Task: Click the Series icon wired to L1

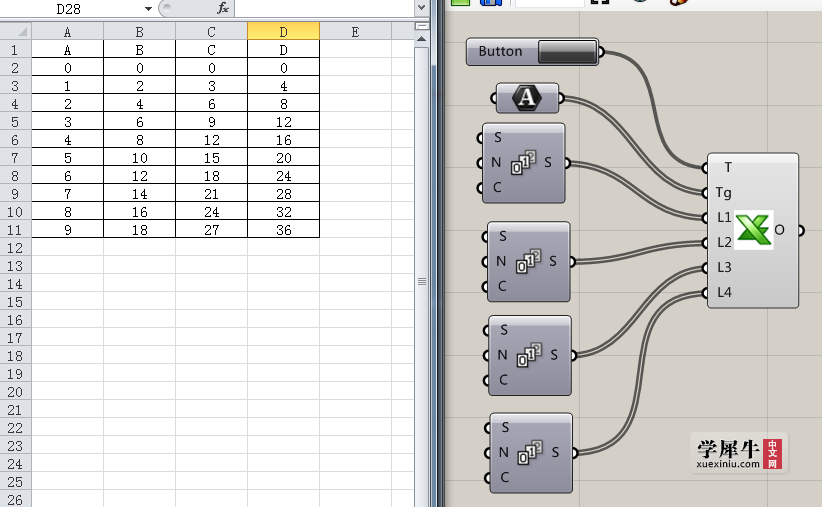Action: click(x=523, y=163)
